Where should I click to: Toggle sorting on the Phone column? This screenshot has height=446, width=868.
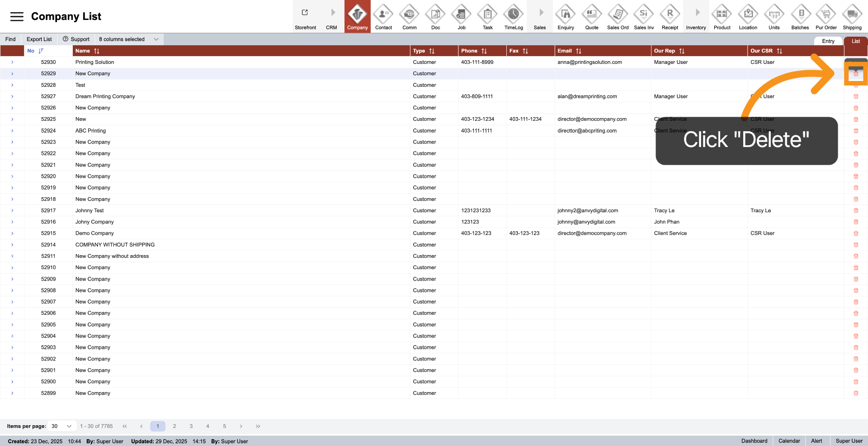[x=485, y=51]
